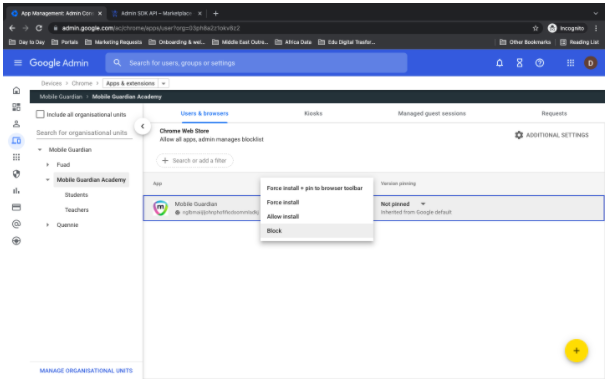Open the Reading List
This screenshot has height=381, width=606.
pyautogui.click(x=579, y=42)
